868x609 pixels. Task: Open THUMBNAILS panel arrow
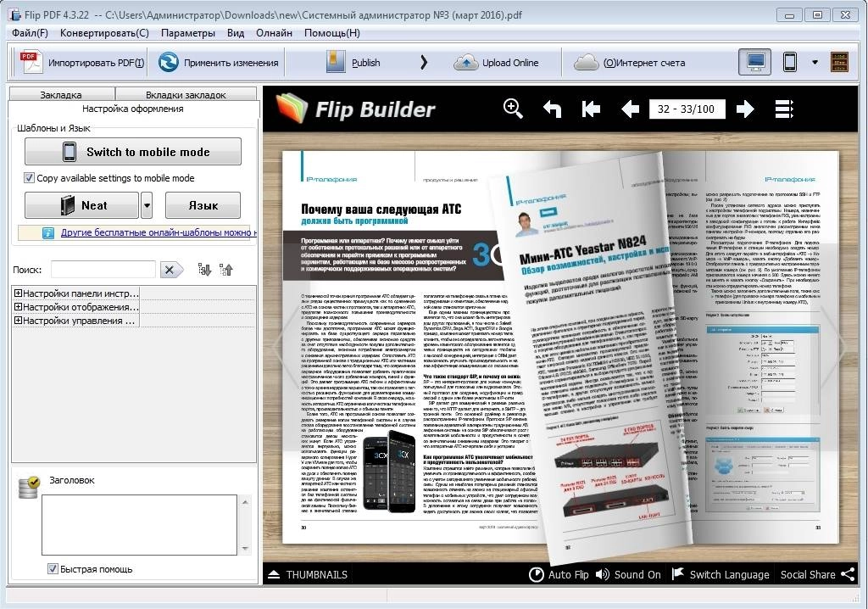click(x=274, y=574)
